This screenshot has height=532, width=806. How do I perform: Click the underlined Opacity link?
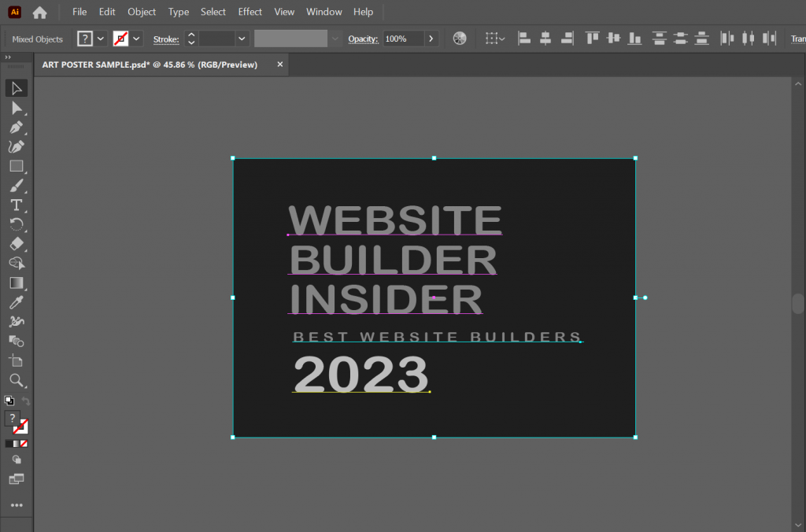point(363,38)
